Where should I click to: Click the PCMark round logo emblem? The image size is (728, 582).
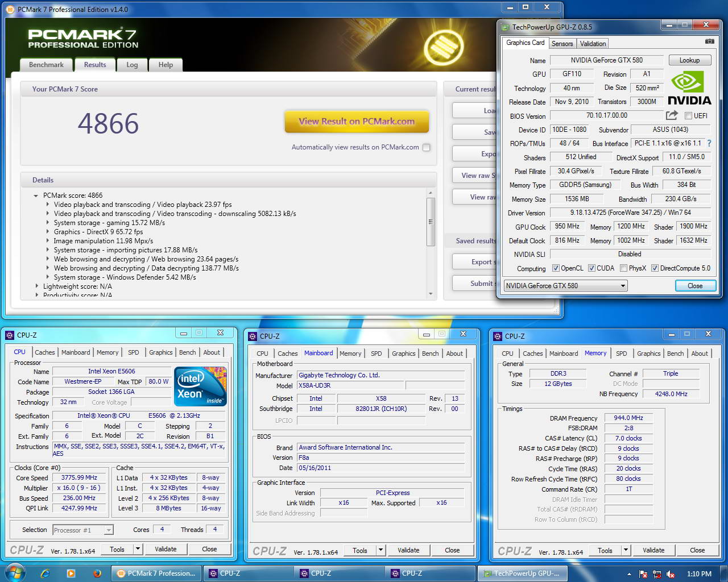point(444,47)
